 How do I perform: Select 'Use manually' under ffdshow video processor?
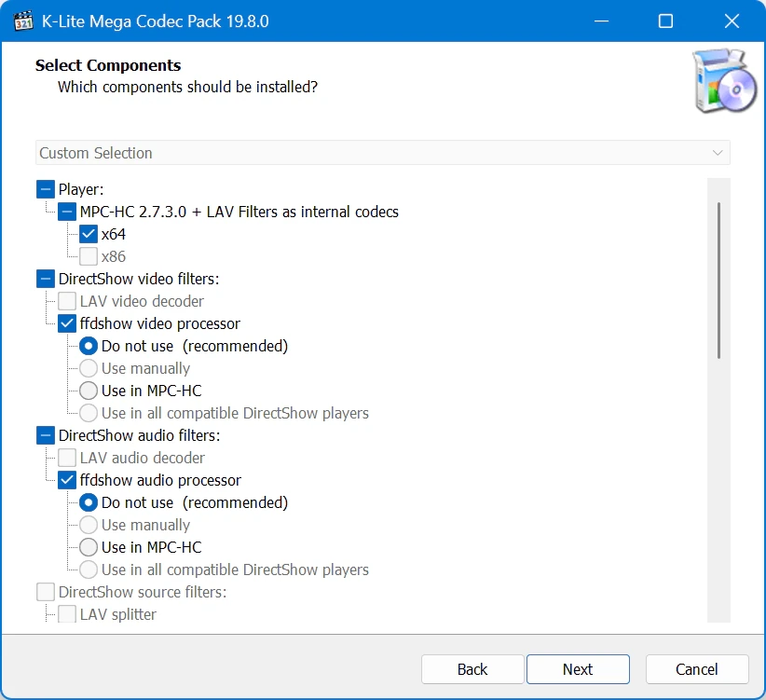89,368
